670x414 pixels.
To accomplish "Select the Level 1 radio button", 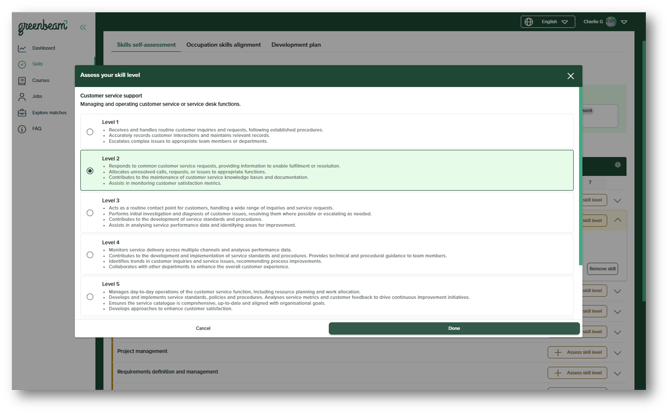I will 90,132.
